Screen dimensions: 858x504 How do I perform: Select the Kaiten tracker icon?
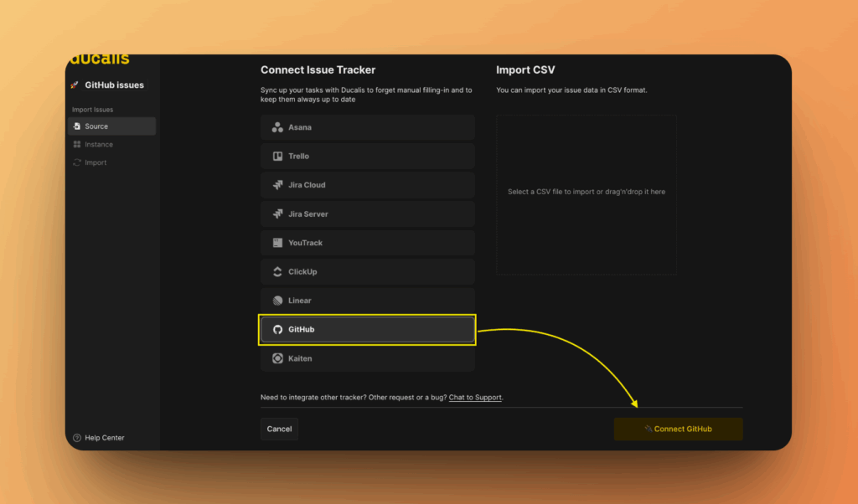click(x=277, y=357)
